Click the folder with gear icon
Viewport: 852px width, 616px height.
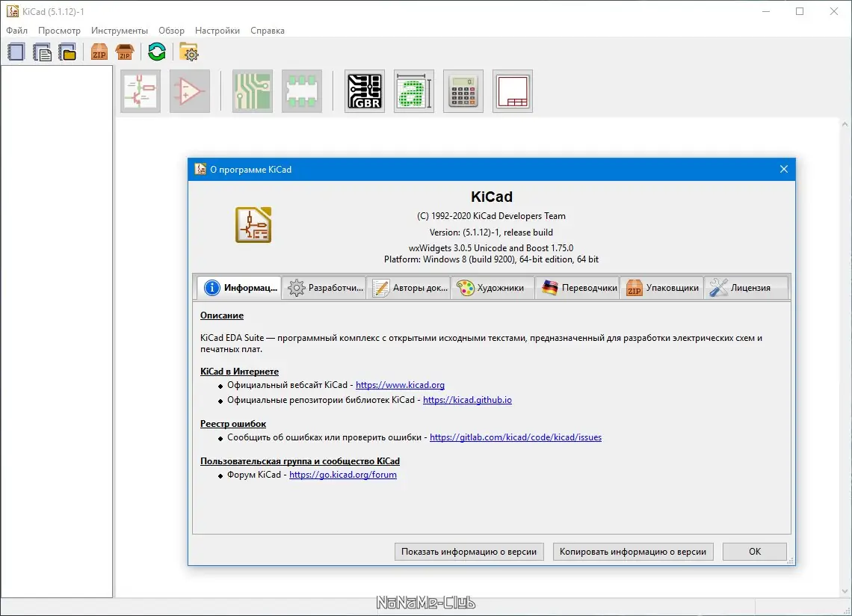(x=188, y=52)
